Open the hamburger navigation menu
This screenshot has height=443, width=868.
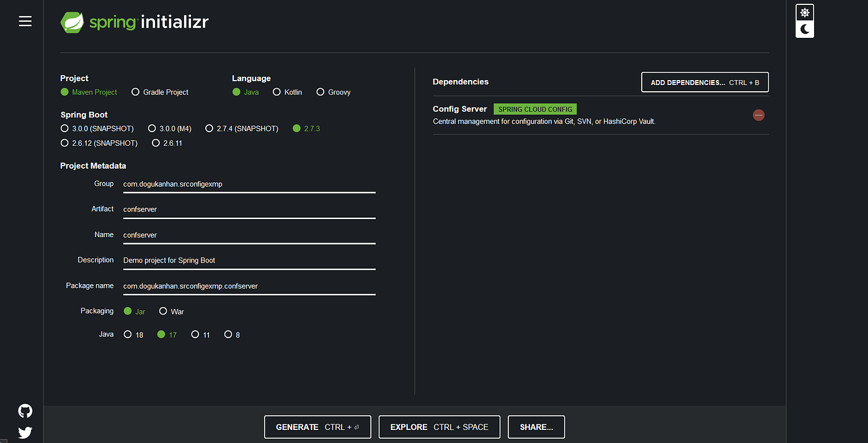pyautogui.click(x=25, y=20)
